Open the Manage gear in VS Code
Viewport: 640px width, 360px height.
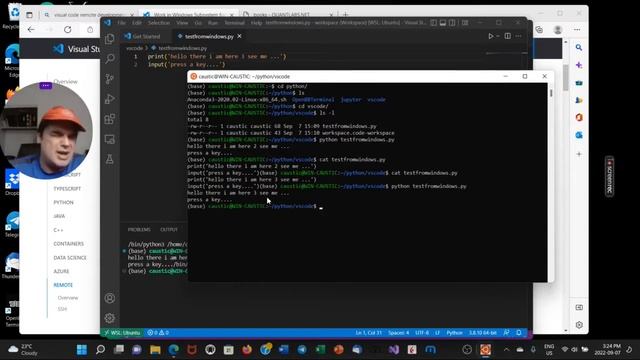[109, 318]
